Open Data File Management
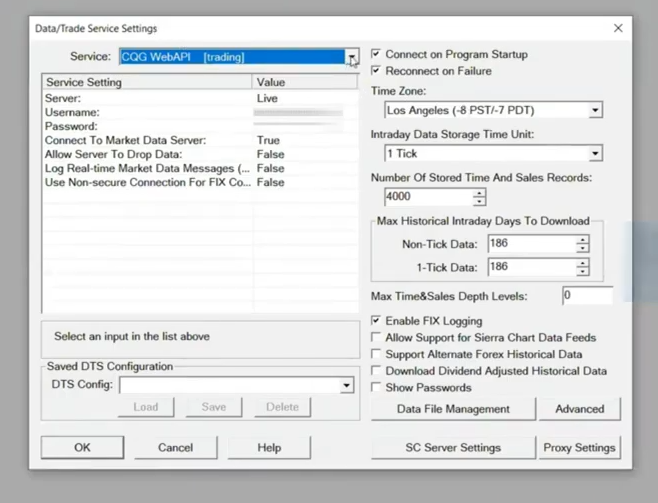 (452, 409)
